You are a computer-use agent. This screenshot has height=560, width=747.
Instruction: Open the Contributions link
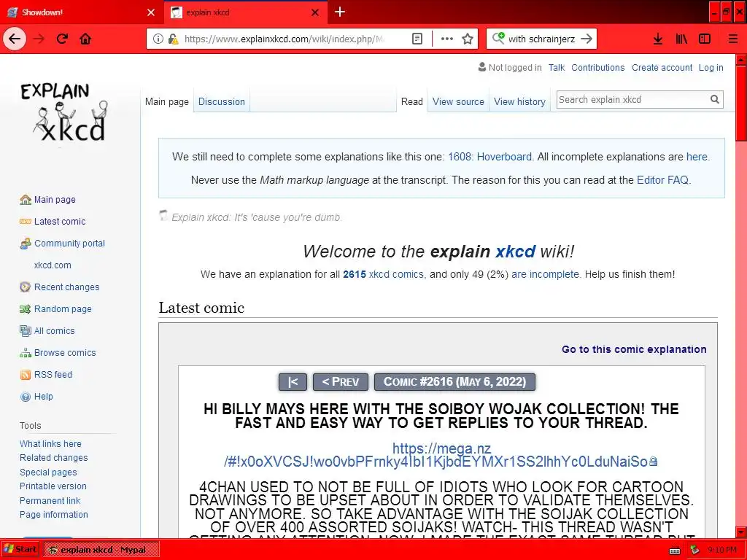click(598, 68)
